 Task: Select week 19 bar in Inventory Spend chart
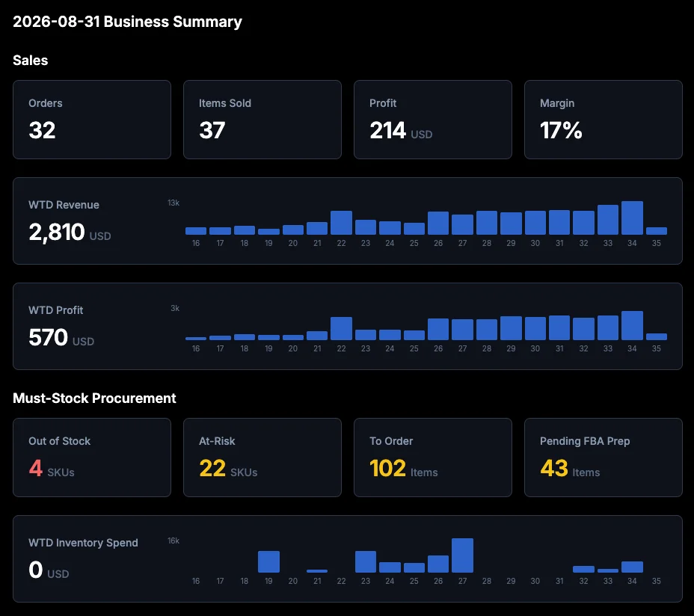pos(268,561)
